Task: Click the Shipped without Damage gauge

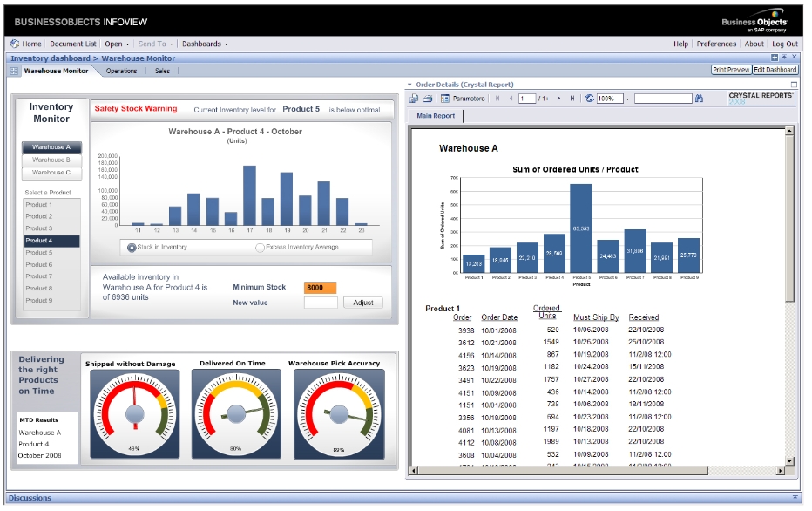Action: pos(135,414)
